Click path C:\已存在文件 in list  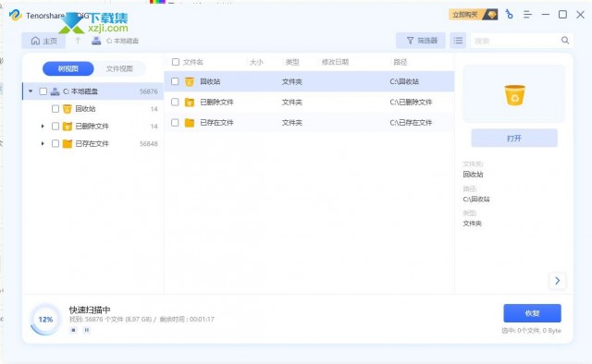pyautogui.click(x=411, y=123)
